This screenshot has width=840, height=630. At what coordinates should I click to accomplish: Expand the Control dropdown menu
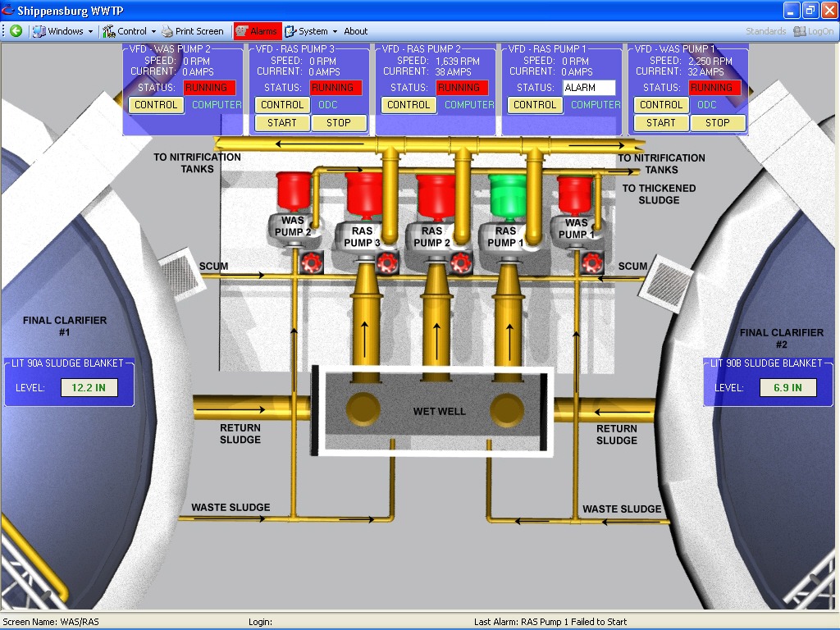(130, 31)
